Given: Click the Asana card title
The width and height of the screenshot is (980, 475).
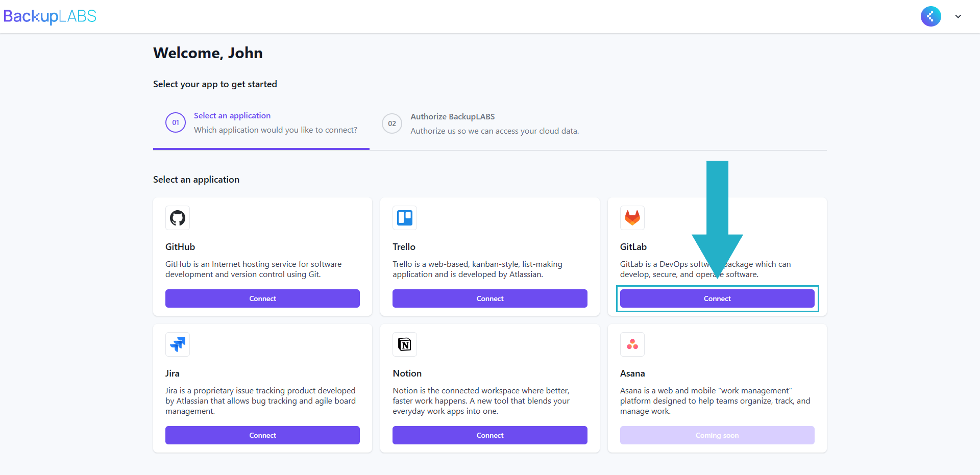Looking at the screenshot, I should pos(632,373).
